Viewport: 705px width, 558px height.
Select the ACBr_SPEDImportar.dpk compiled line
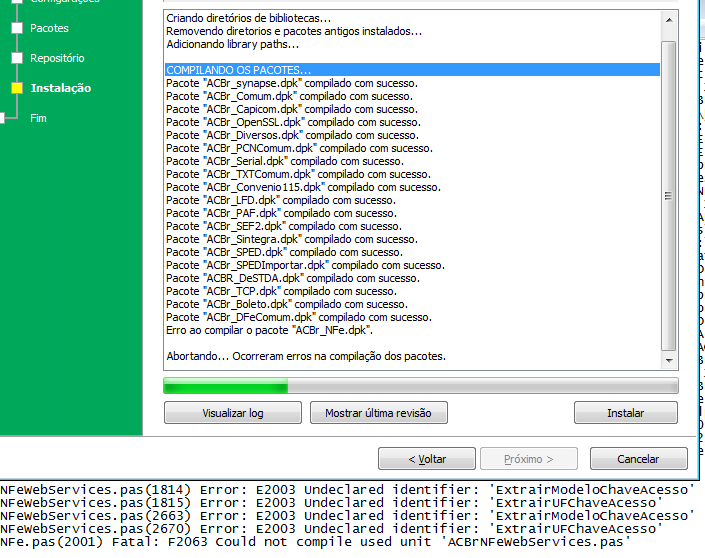click(305, 266)
